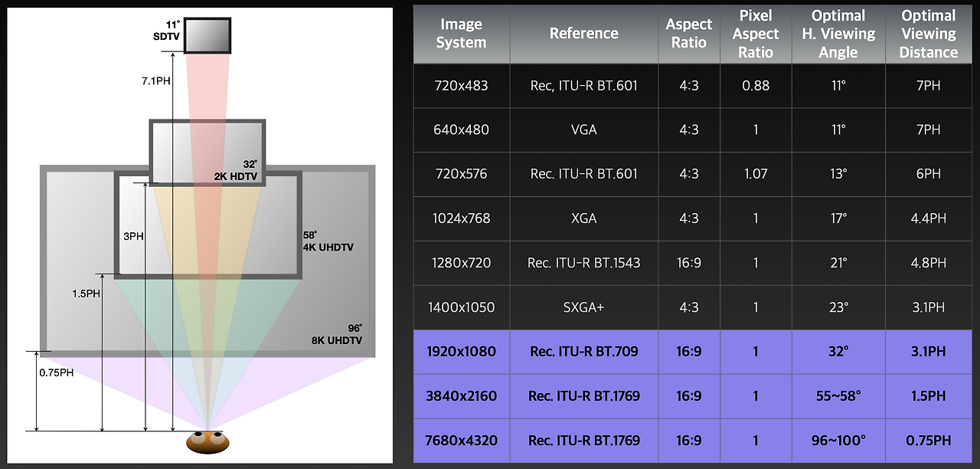Click the 96~100° viewing angle cell
Screen dimensions: 980x469
tap(838, 441)
